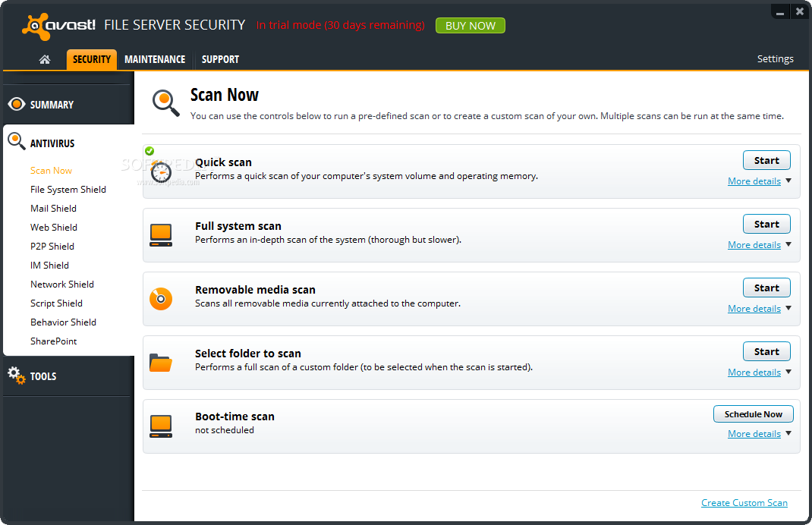Screen dimensions: 812x525
Task: Open More details for Select folder to scan
Action: (x=754, y=373)
